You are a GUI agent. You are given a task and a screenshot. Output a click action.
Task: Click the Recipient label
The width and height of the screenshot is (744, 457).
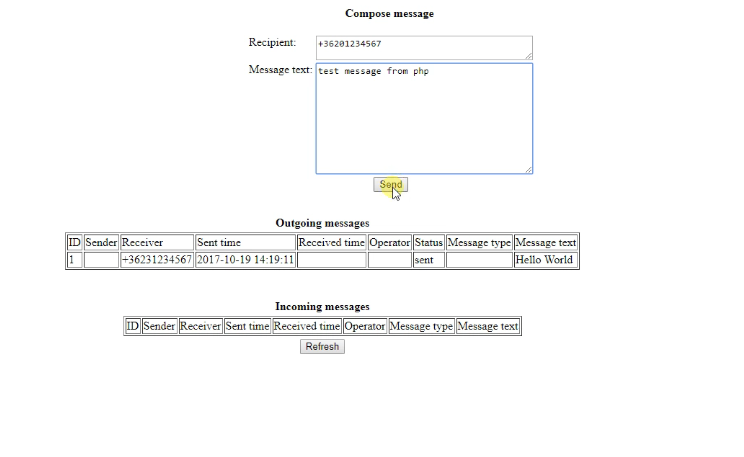click(272, 42)
